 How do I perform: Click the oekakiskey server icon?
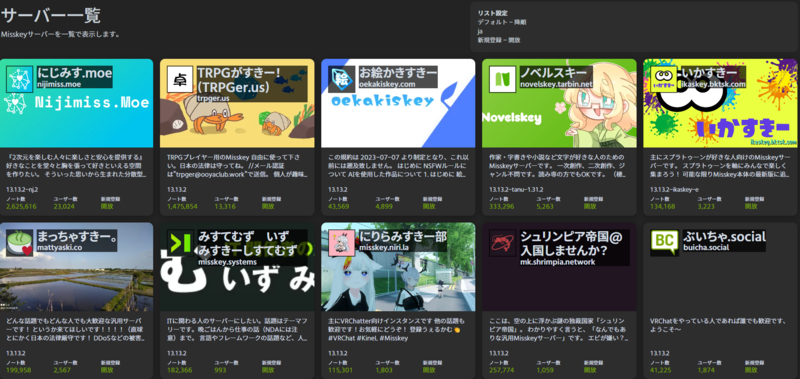[341, 79]
